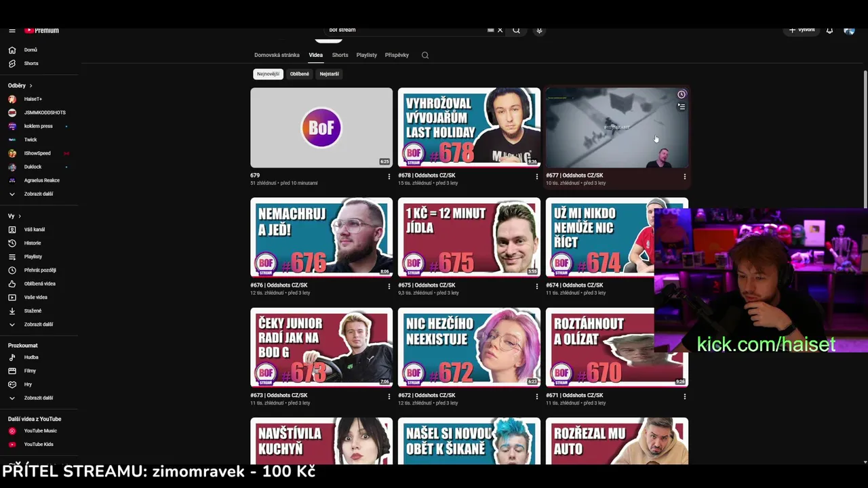Open the #678 Vyhrožoval vývojářům thumbnail
Screen dimensions: 868x488
pos(469,127)
